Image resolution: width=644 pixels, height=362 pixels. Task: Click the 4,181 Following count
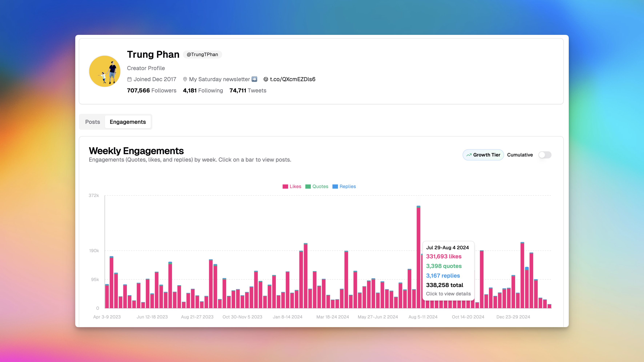pyautogui.click(x=203, y=90)
